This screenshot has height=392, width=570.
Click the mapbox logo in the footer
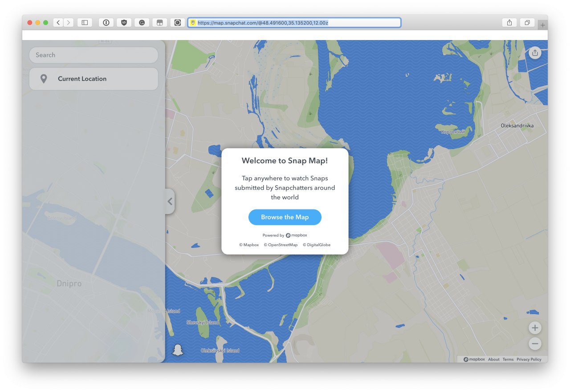474,360
